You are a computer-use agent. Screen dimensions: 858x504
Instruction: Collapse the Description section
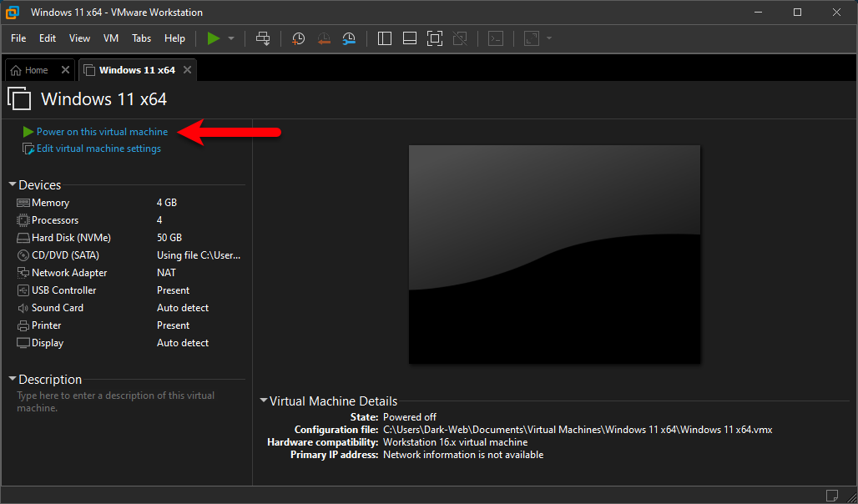(13, 379)
